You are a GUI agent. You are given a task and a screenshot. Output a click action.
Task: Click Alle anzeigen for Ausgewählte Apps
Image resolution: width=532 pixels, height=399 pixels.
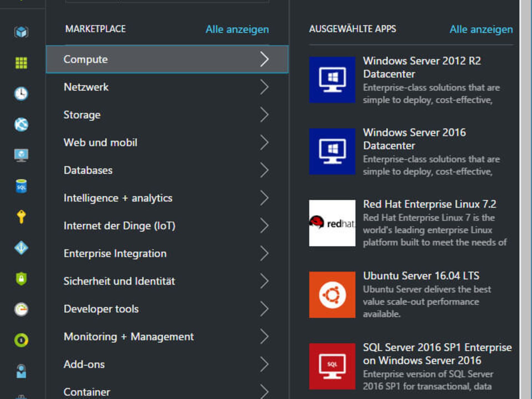tap(482, 29)
